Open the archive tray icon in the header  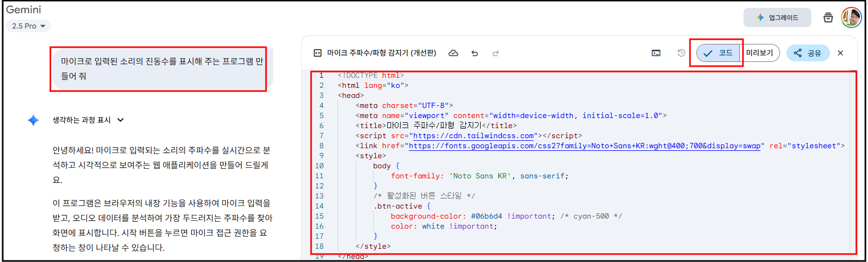828,18
